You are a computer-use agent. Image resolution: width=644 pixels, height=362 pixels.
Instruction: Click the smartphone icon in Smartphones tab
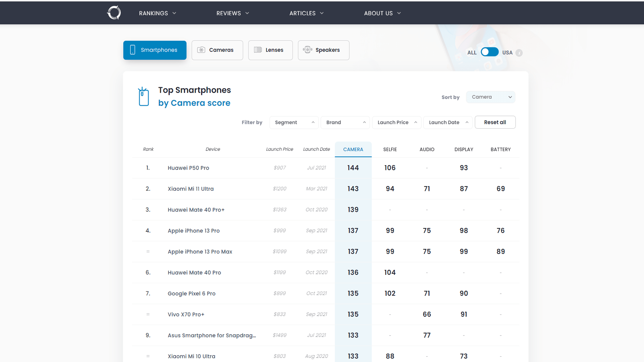click(132, 50)
